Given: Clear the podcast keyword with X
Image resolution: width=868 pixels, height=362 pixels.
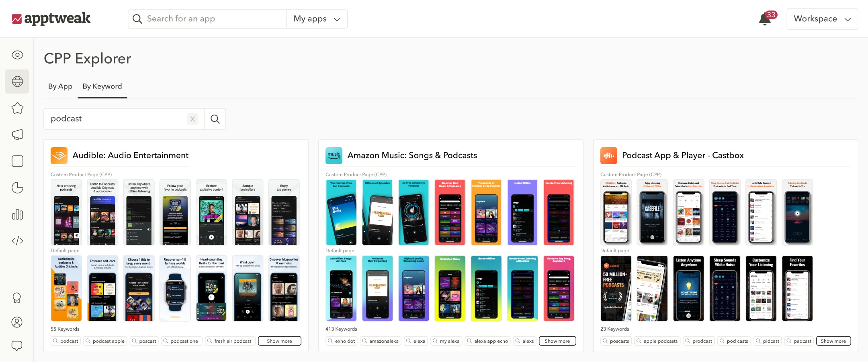Looking at the screenshot, I should click(x=192, y=119).
